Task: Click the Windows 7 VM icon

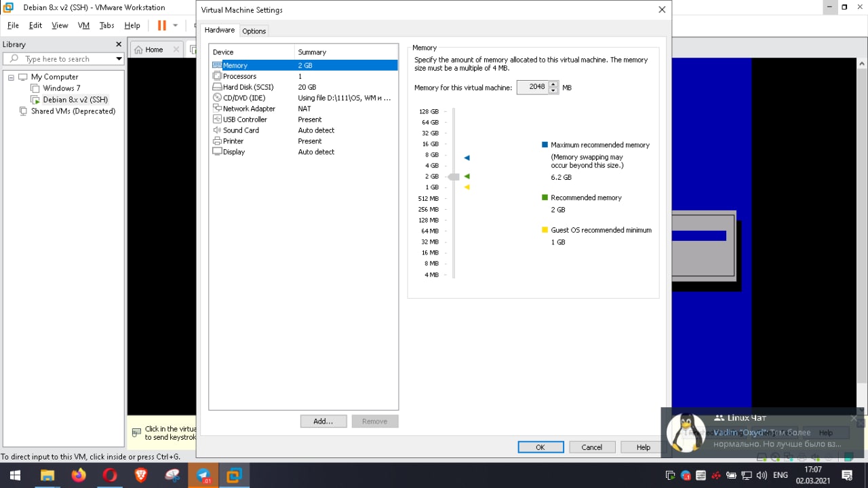Action: (x=35, y=88)
